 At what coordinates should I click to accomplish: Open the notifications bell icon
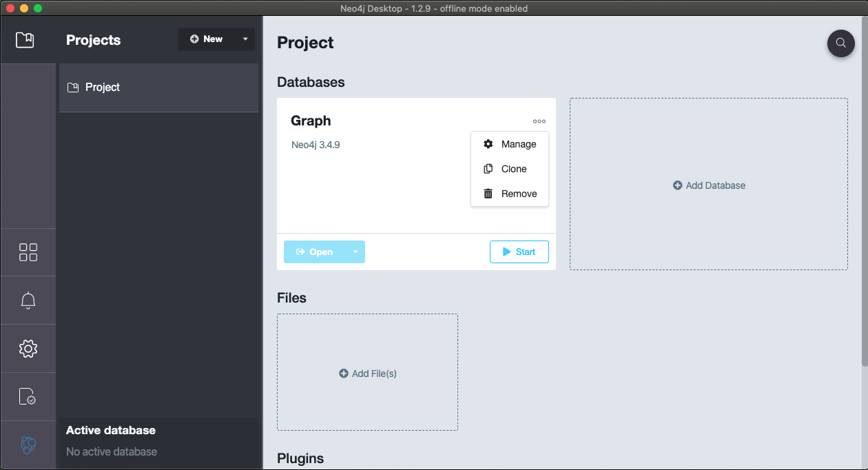click(x=28, y=300)
